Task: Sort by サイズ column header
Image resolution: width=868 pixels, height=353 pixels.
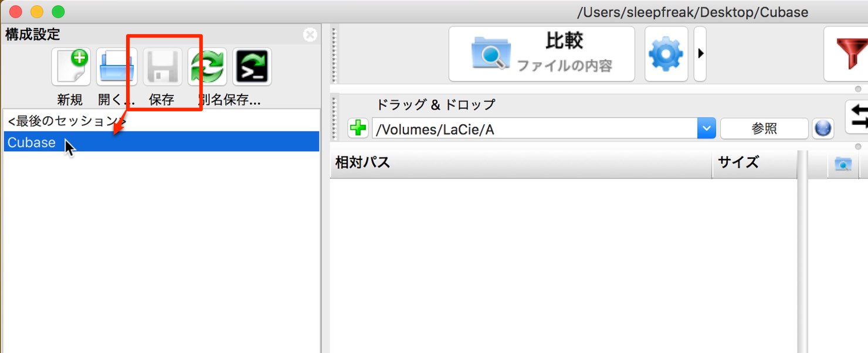Action: (754, 163)
